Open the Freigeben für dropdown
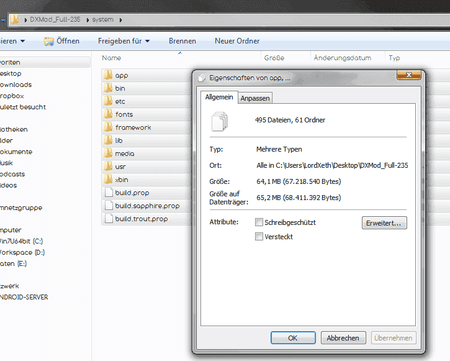 point(124,41)
